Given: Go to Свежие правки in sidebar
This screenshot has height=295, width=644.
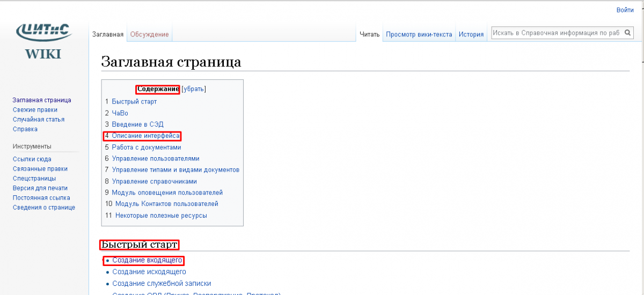Looking at the screenshot, I should (35, 110).
